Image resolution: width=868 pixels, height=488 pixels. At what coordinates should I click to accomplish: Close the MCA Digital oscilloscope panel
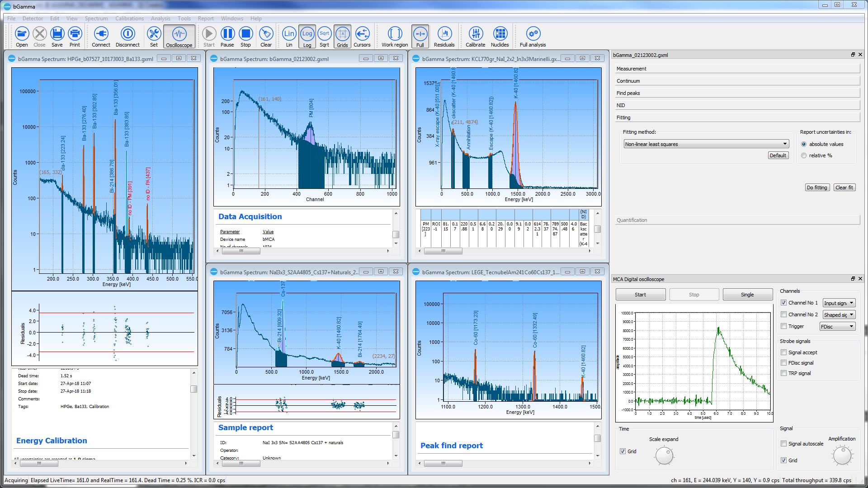(x=860, y=279)
